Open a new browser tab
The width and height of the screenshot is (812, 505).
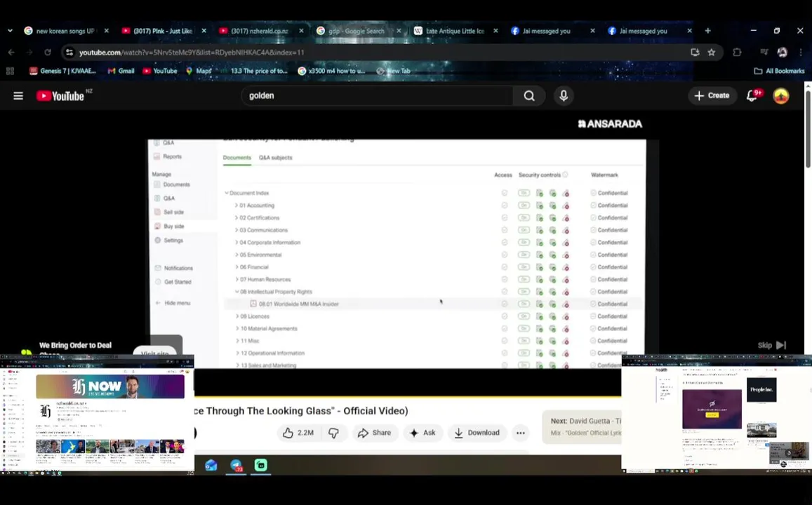coord(707,31)
